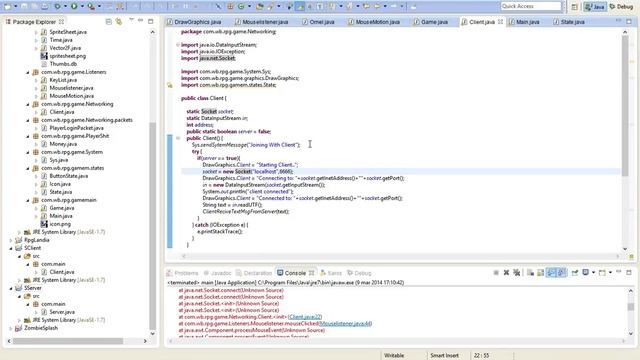
Task: Click the Clear Console icon
Action: [530, 272]
